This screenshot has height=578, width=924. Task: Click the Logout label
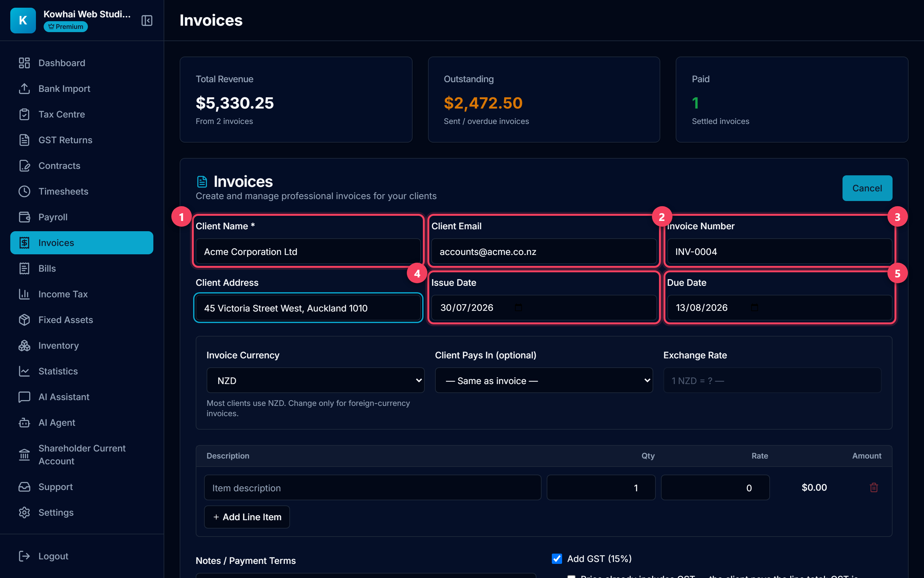click(53, 556)
